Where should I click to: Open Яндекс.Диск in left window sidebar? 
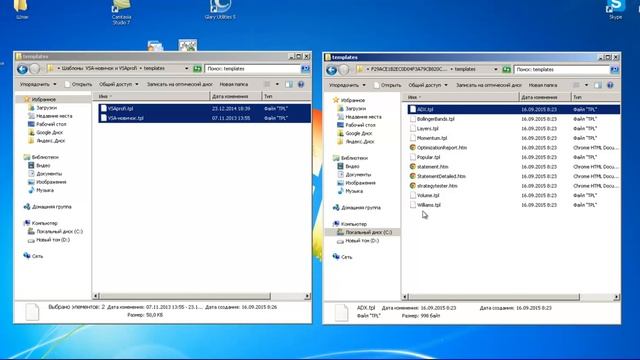pos(47,140)
